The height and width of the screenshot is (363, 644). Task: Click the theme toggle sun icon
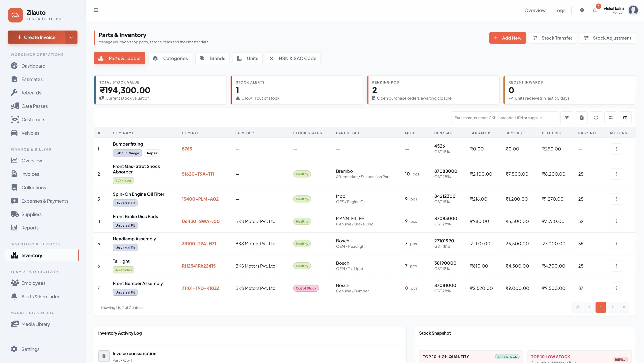click(x=582, y=10)
